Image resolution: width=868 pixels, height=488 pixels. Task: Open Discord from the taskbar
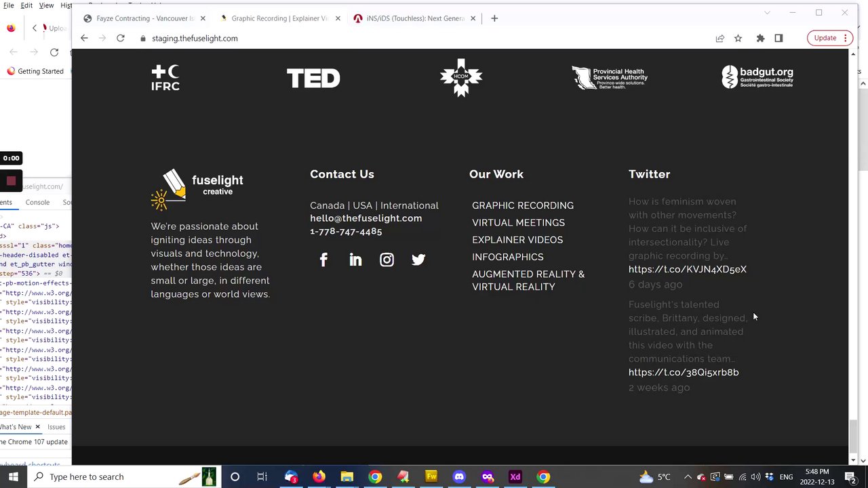(459, 476)
